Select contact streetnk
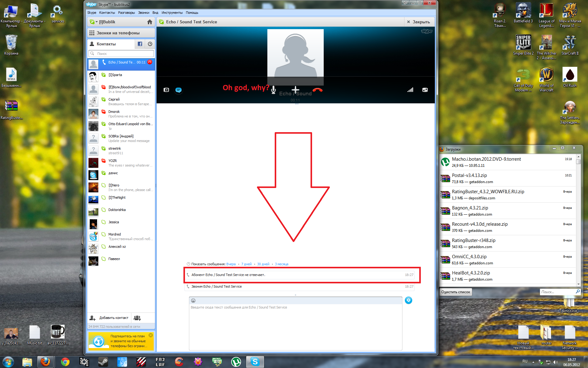This screenshot has height=368, width=588. 121,150
